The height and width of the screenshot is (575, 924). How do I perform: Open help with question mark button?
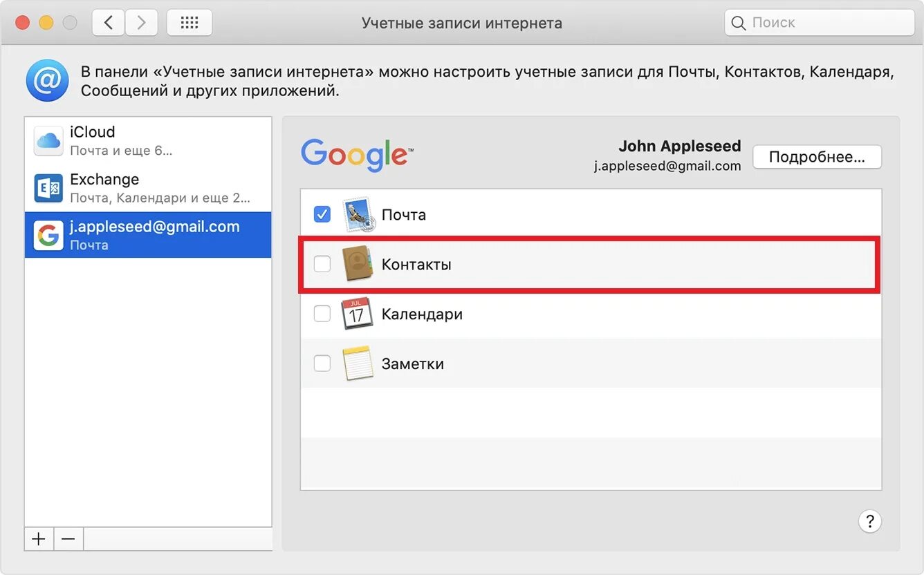(870, 521)
